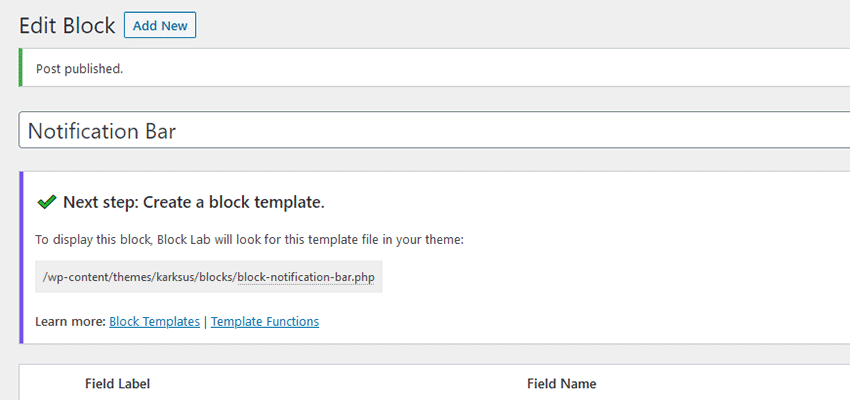Click the Learn more label
This screenshot has height=400, width=850.
pyautogui.click(x=70, y=322)
